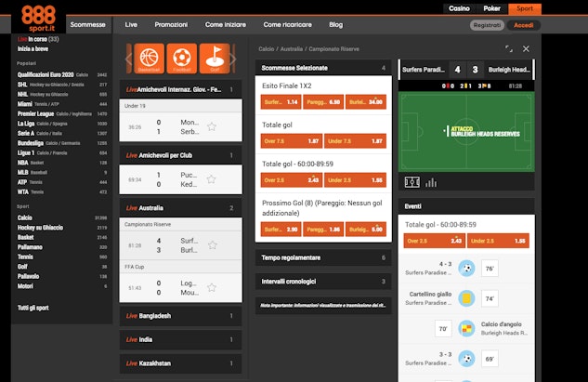The image size is (588, 382).
Task: Open the 888sport.it logo home link
Action: click(x=39, y=18)
